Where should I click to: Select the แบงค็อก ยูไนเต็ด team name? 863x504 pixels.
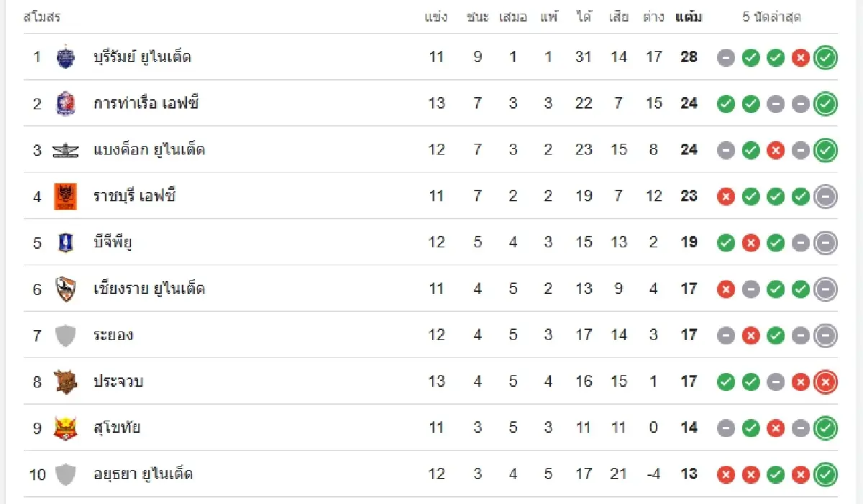click(x=149, y=150)
